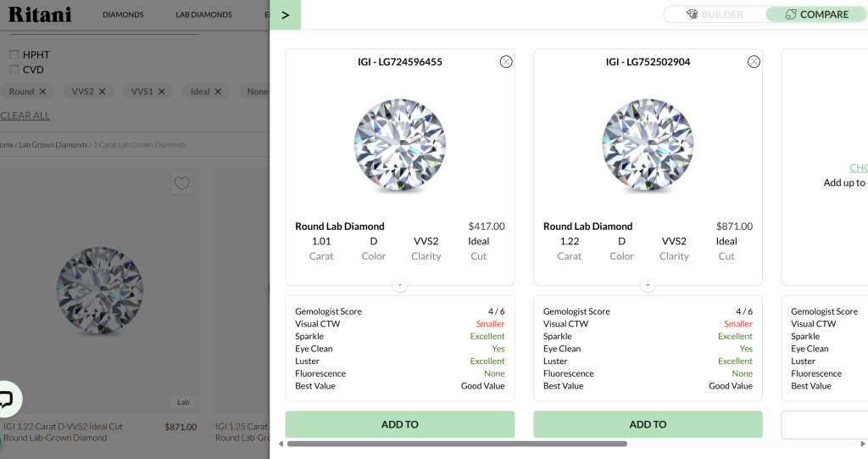The height and width of the screenshot is (459, 868).
Task: Click the IGI - LG724596455 heading
Action: click(x=400, y=62)
